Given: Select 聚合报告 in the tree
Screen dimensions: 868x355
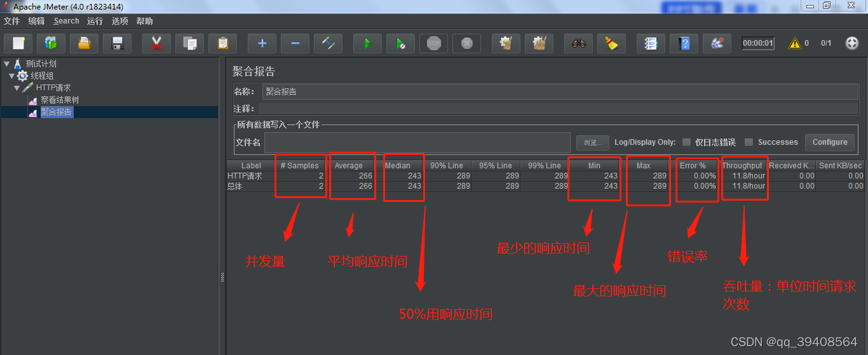Looking at the screenshot, I should 57,112.
